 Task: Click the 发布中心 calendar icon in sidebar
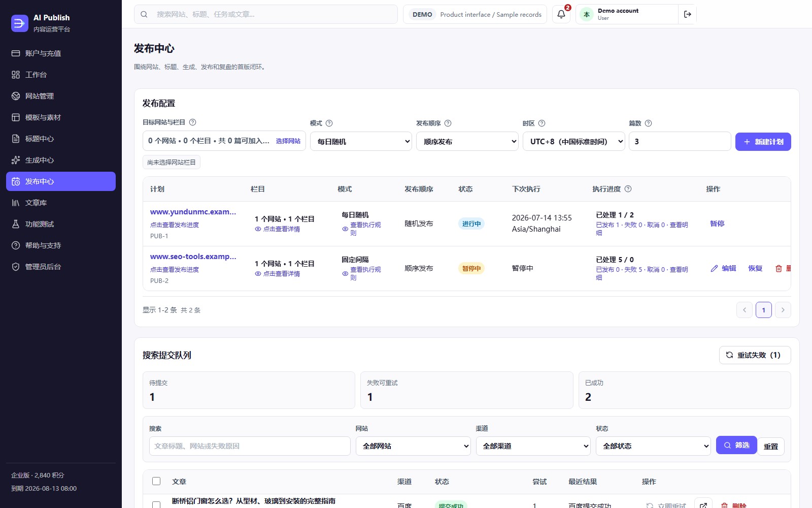[16, 181]
